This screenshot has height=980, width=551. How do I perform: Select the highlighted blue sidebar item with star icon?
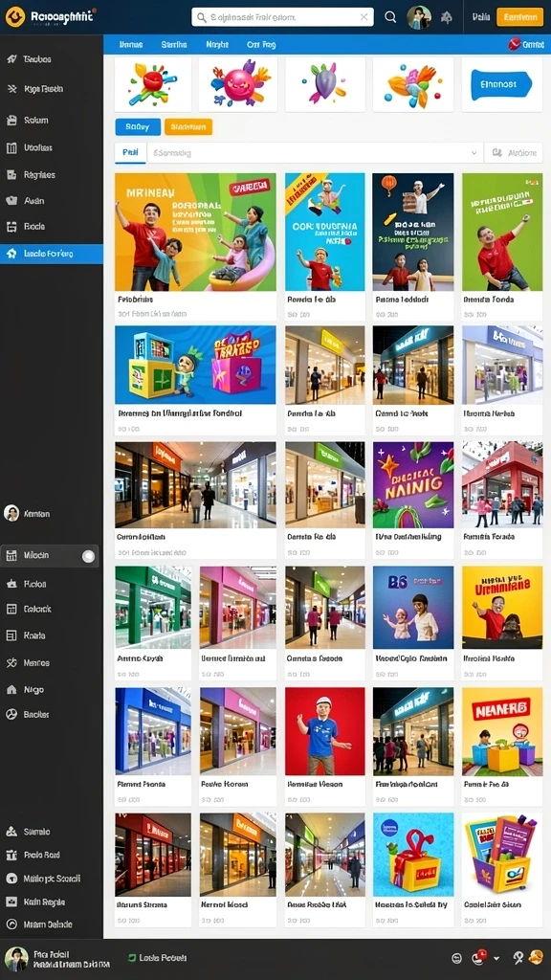click(52, 254)
